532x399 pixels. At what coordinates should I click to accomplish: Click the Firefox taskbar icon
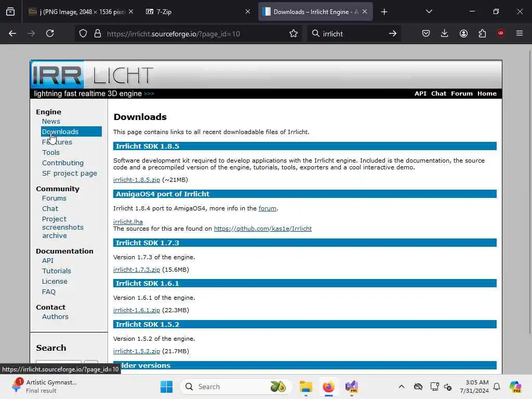[x=328, y=387]
